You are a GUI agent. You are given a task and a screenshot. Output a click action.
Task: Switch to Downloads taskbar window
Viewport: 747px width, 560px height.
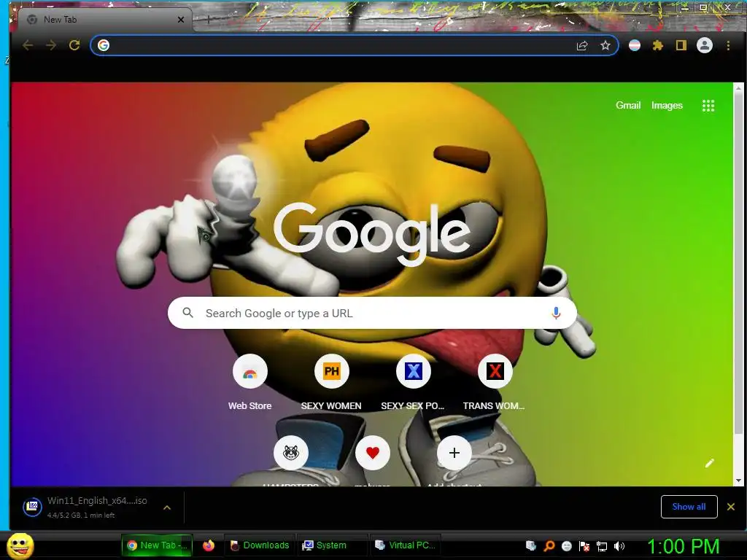point(260,545)
